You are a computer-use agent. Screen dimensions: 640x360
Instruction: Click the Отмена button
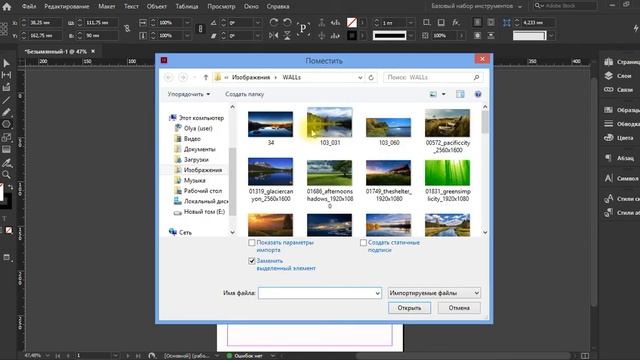(459, 308)
